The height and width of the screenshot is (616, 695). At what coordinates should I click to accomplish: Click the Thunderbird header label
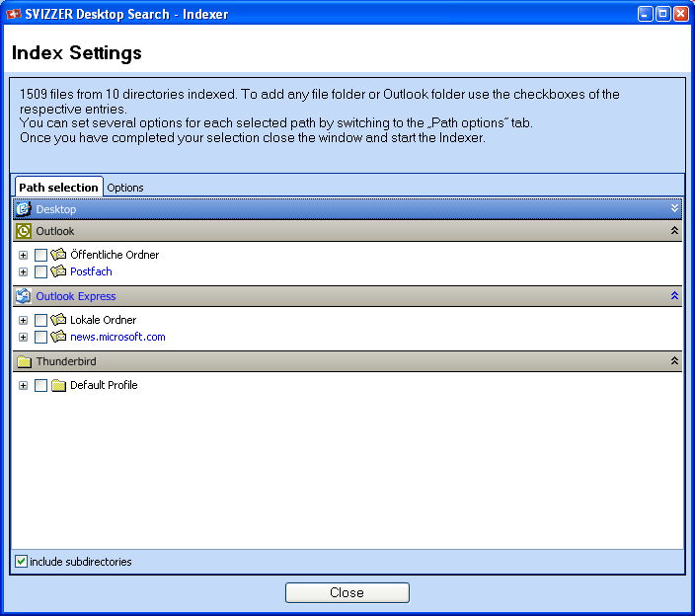[x=66, y=361]
